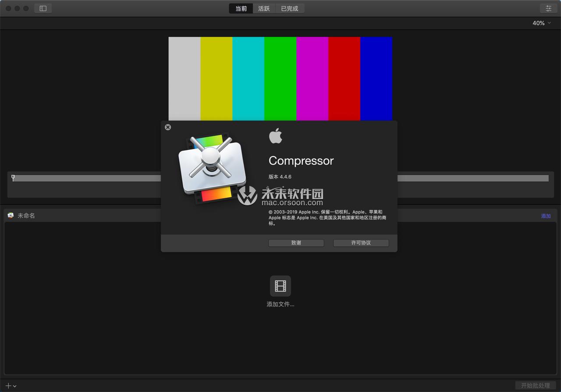Open the chevron next to the plus button
This screenshot has height=392, width=561.
pyautogui.click(x=15, y=385)
